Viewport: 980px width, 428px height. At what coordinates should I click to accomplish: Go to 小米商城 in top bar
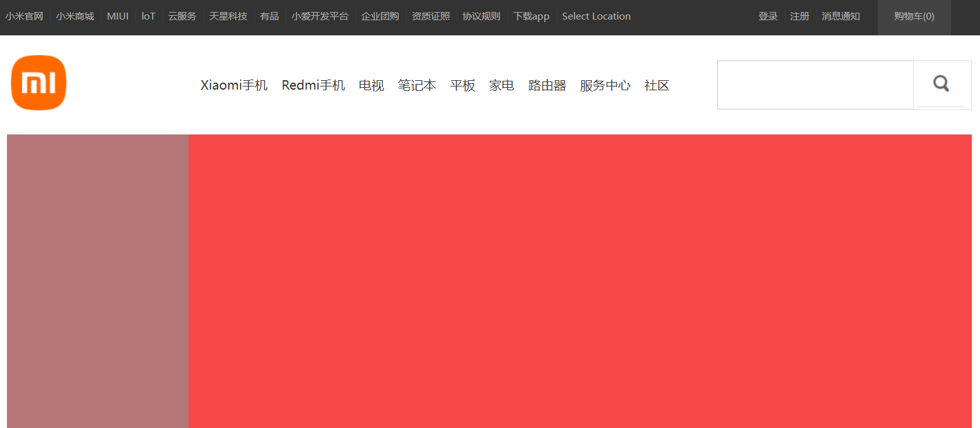coord(75,16)
